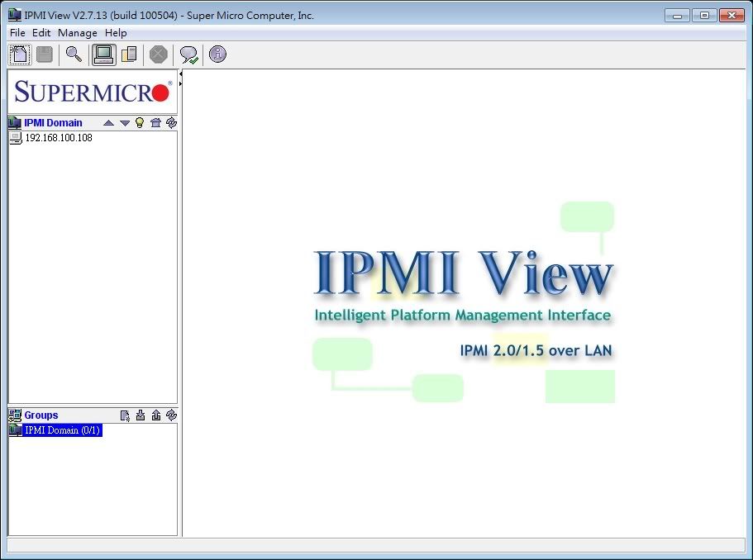Open the Manage menu
The width and height of the screenshot is (753, 560).
coord(78,33)
